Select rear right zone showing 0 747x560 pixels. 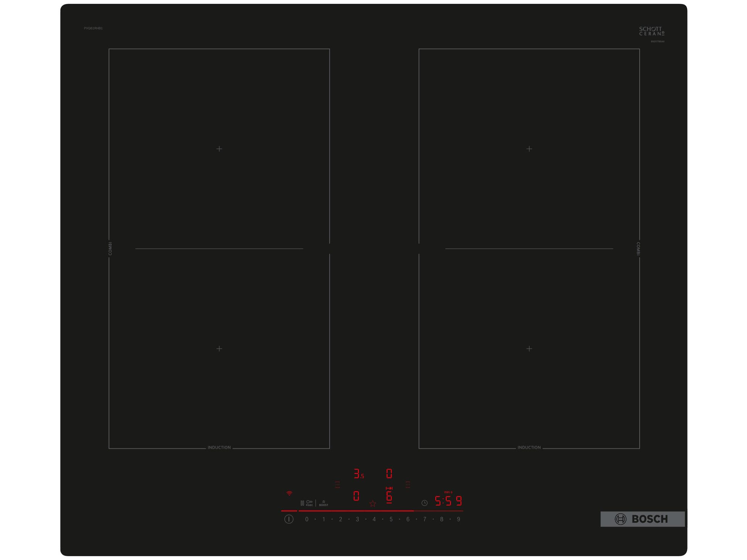click(x=389, y=474)
